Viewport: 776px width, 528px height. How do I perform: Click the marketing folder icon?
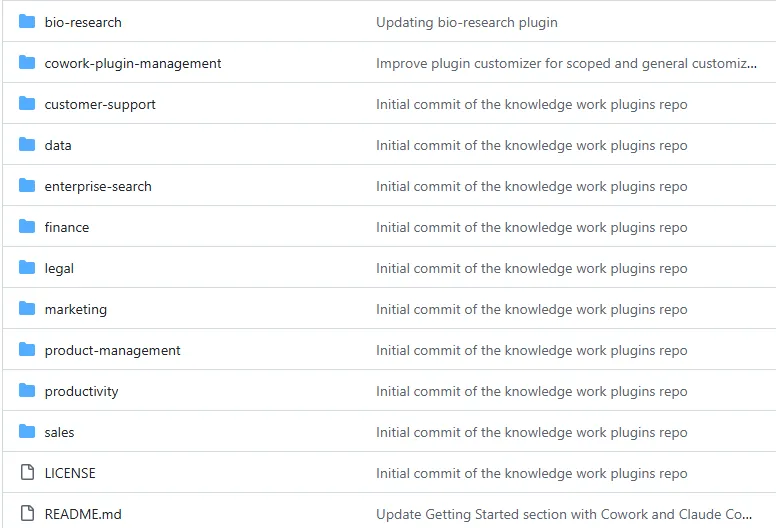tap(27, 309)
